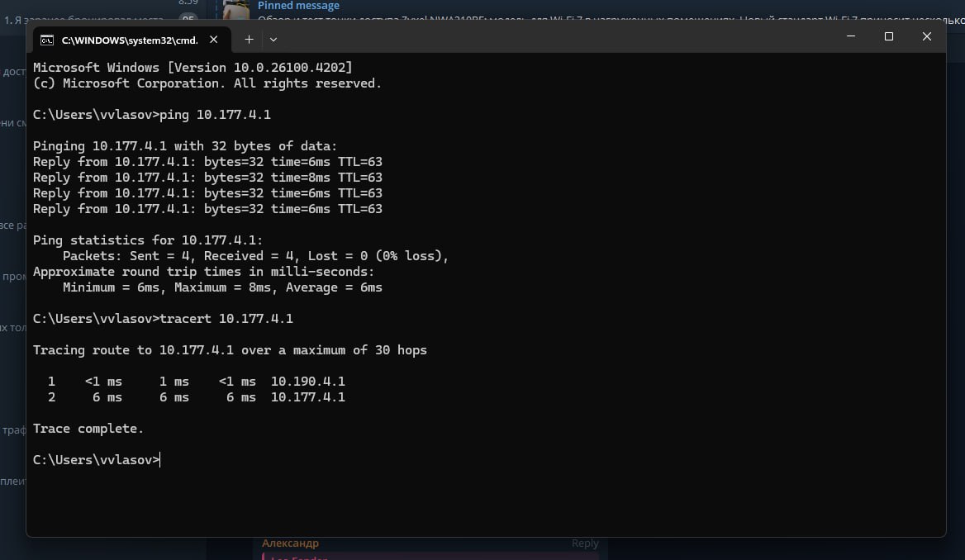Viewport: 965px width, 560px height.
Task: Click the Microsoft Corporation copyright line
Action: pyautogui.click(x=207, y=83)
